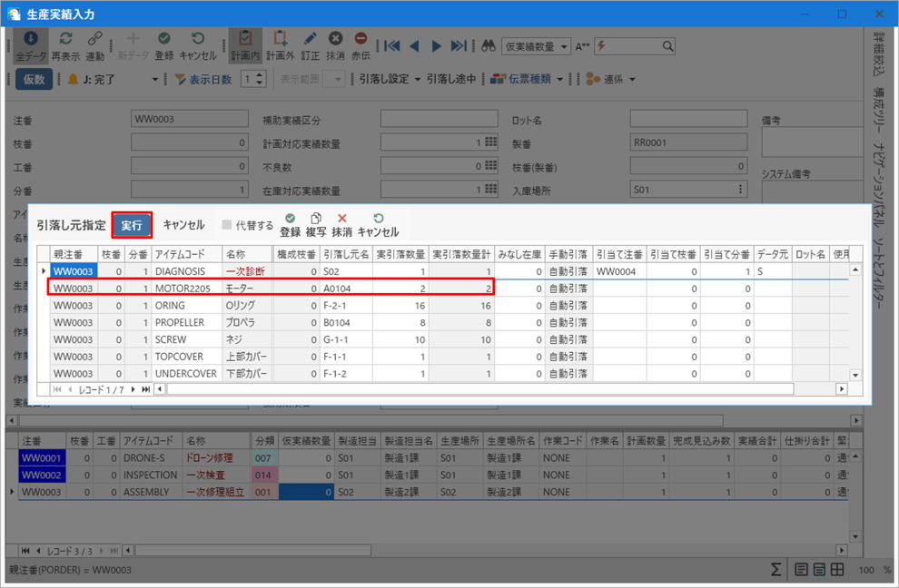
Task: Click the 実行 execute button
Action: (x=132, y=225)
